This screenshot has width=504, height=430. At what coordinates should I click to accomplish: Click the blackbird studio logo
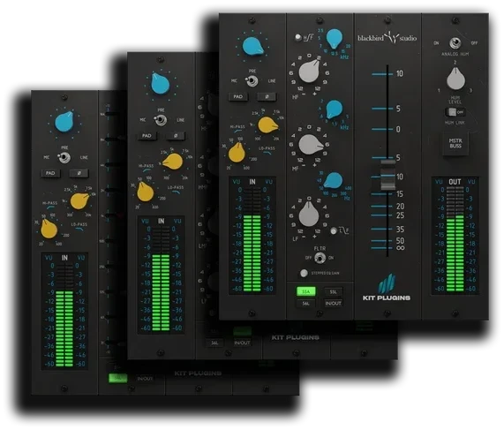click(387, 38)
